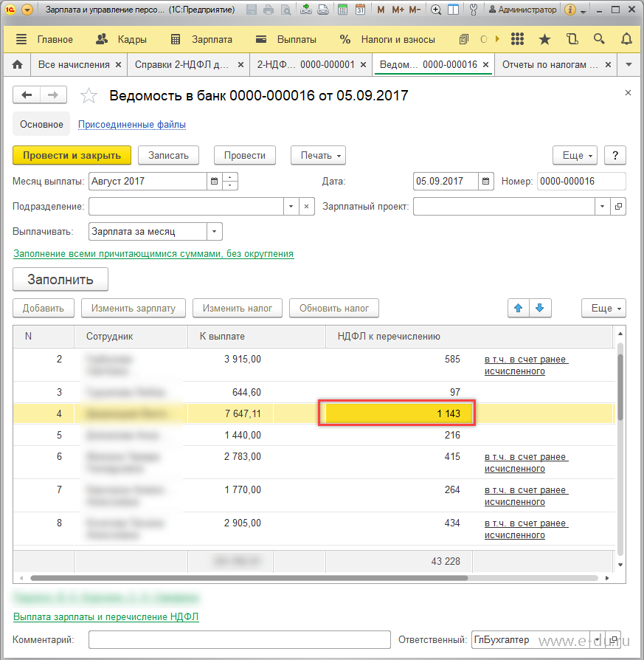Click the Провести button
This screenshot has height=660, width=644.
click(x=245, y=155)
